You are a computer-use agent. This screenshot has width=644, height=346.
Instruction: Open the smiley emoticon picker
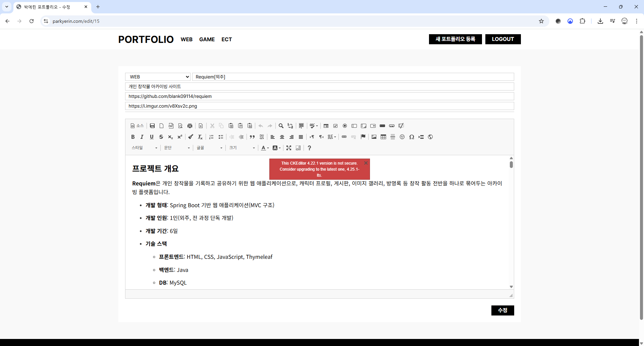pos(402,137)
